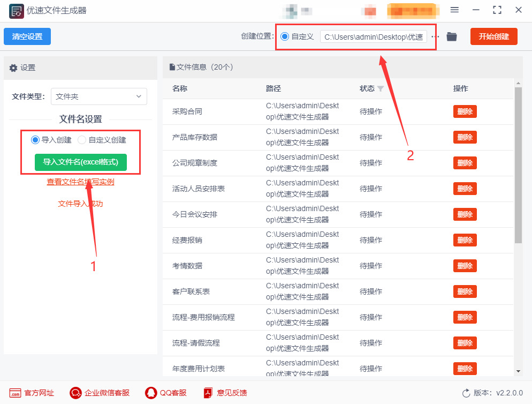Click the 操作 column header
The width and height of the screenshot is (532, 404).
tap(460, 89)
